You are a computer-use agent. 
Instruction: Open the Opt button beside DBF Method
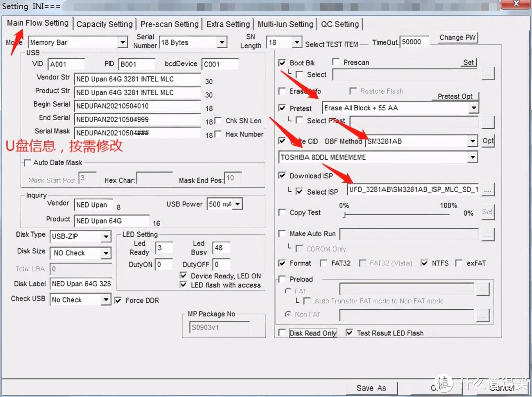488,141
